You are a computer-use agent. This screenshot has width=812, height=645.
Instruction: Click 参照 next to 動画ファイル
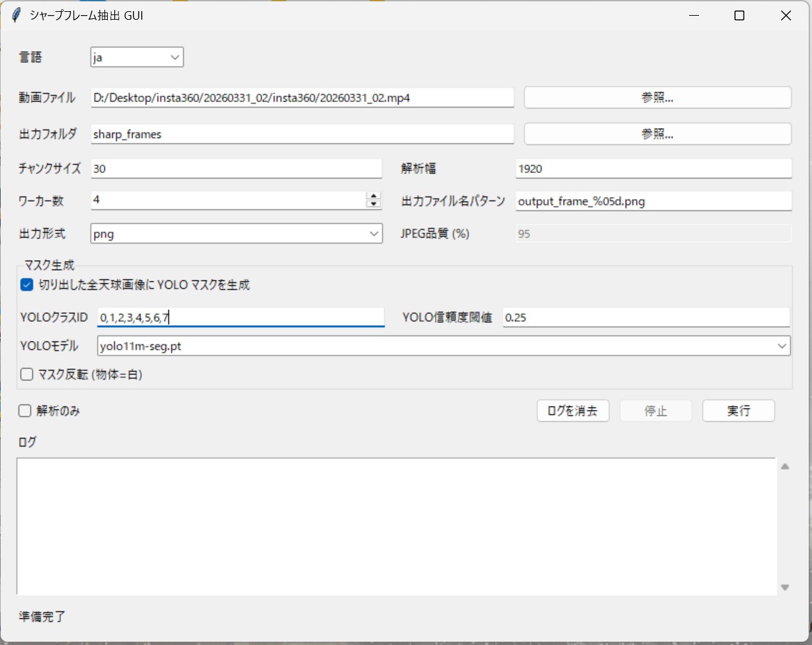tap(657, 97)
